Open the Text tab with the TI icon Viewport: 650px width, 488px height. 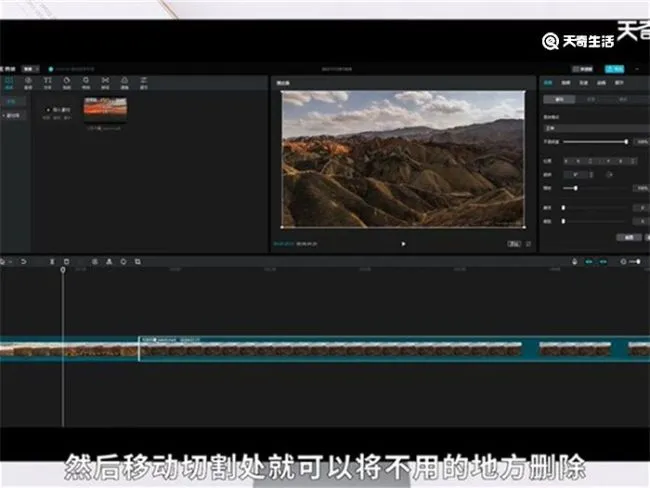pos(48,83)
